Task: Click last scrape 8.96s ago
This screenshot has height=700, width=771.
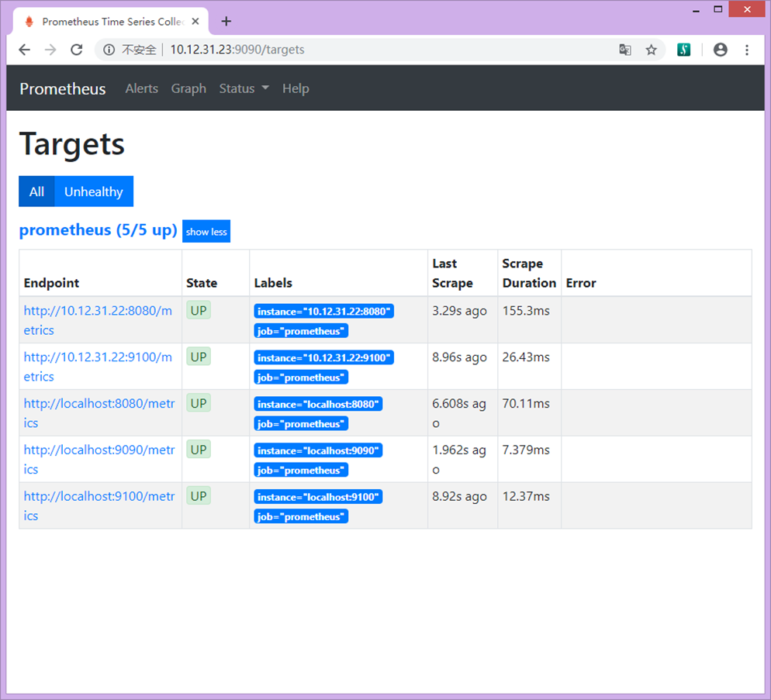Action: click(459, 357)
